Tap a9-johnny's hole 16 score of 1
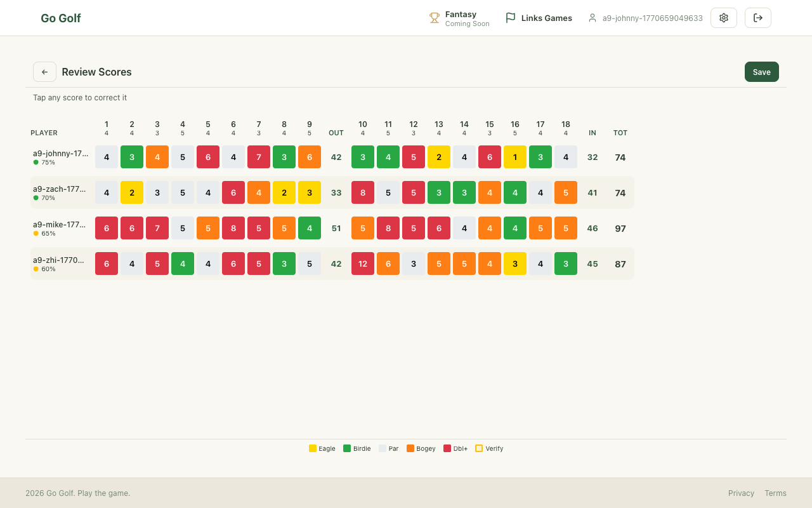This screenshot has height=508, width=812. [x=515, y=157]
